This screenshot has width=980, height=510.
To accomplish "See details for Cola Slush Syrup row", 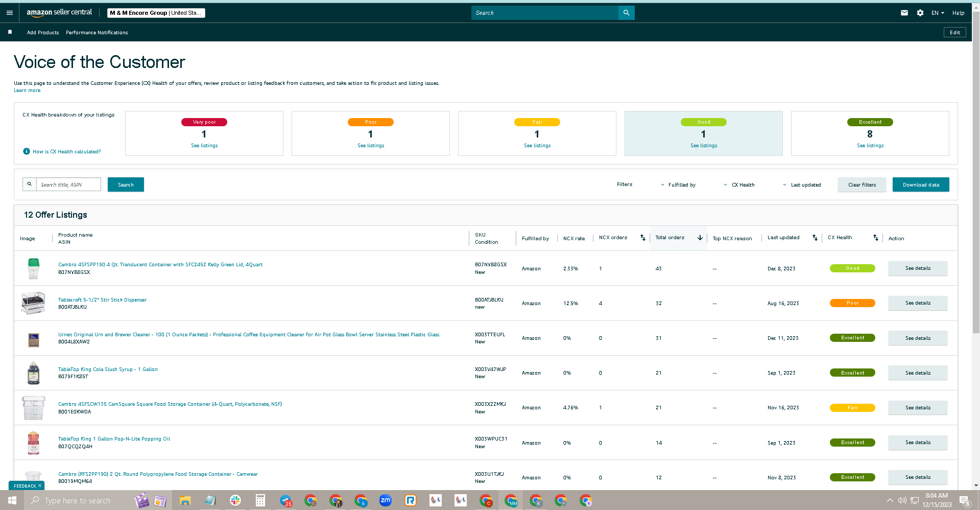I will [918, 373].
